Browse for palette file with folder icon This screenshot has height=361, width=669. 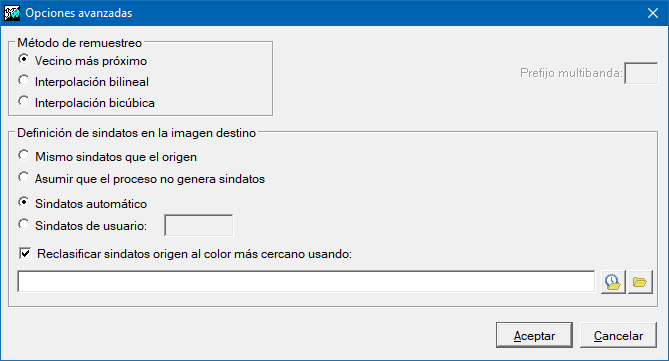pyautogui.click(x=640, y=282)
